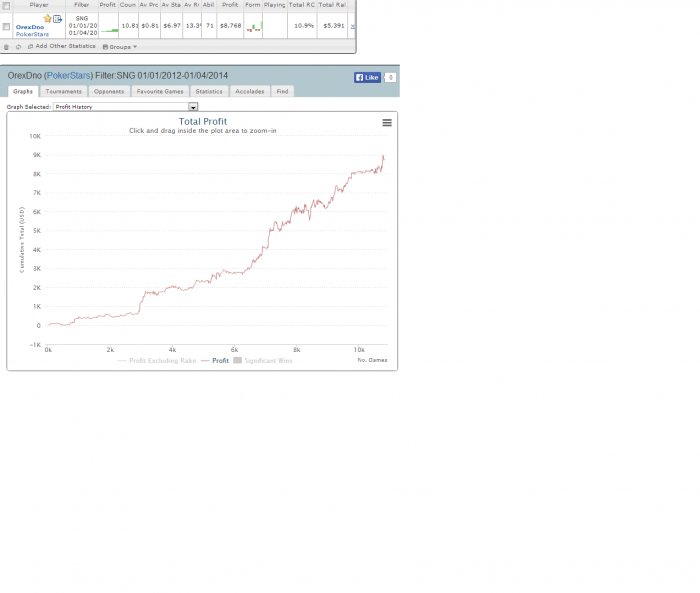The height and width of the screenshot is (593, 700).
Task: Click the $6.97 average stake cell
Action: tap(172, 26)
